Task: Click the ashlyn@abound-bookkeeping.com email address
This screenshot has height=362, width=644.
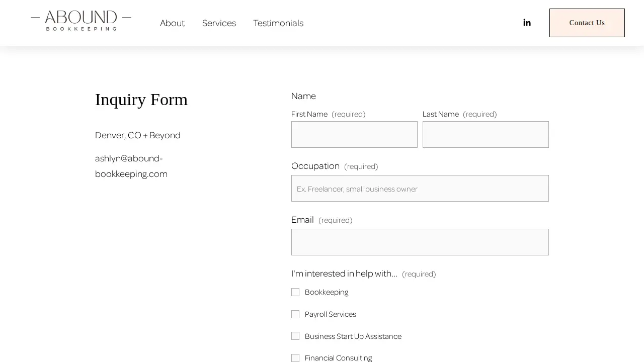Action: click(131, 166)
